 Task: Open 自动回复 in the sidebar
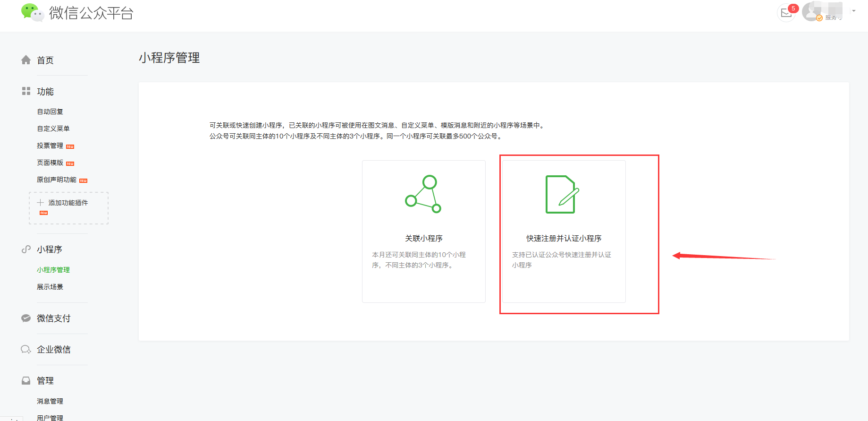coord(50,112)
